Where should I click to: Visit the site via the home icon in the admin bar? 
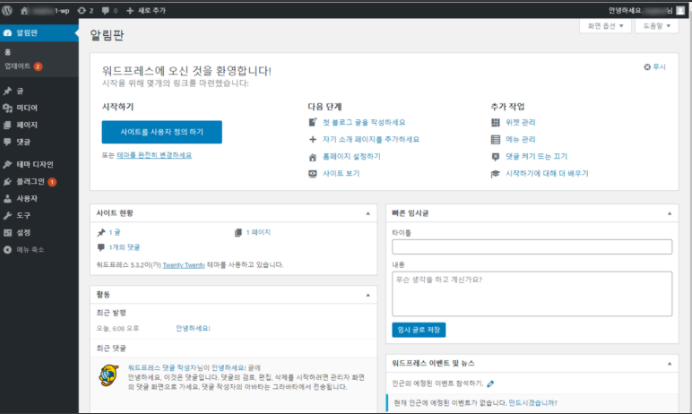pyautogui.click(x=24, y=11)
